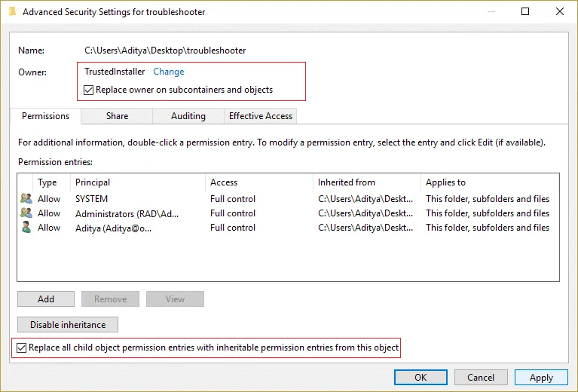The height and width of the screenshot is (392, 578).
Task: Click Applies to value in Aditya row
Action: click(x=488, y=228)
